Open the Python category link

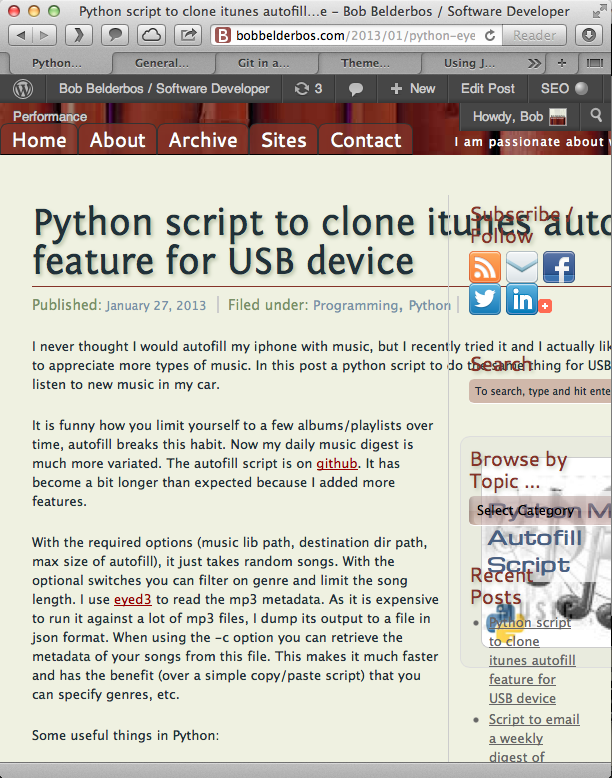(x=429, y=305)
